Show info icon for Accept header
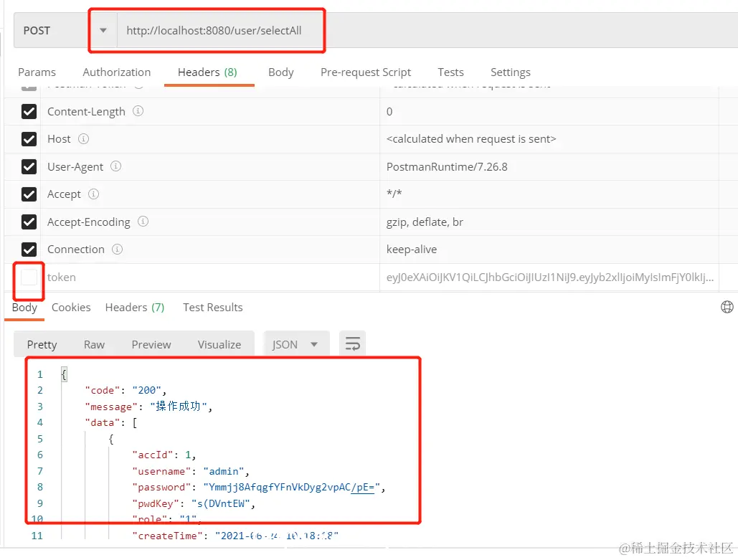This screenshot has width=738, height=560. [x=94, y=194]
